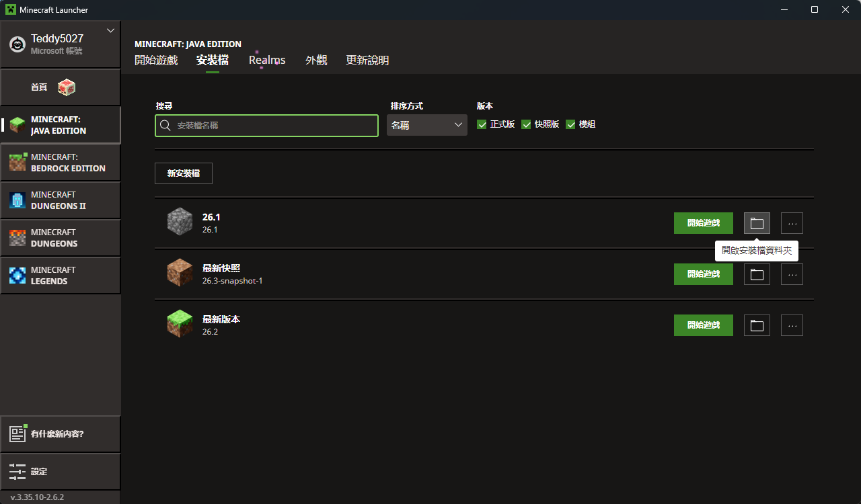Click the Minecraft Legends sidebar icon
Image resolution: width=861 pixels, height=504 pixels.
click(x=17, y=276)
